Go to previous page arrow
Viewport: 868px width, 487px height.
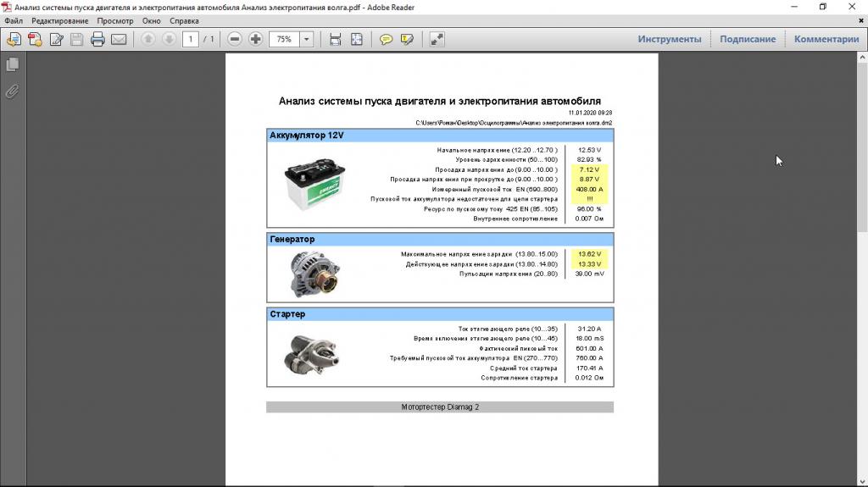pos(147,39)
